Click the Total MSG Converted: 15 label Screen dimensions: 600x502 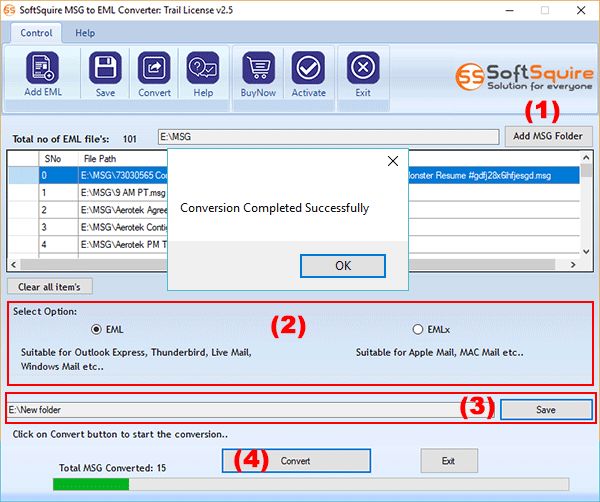click(112, 468)
